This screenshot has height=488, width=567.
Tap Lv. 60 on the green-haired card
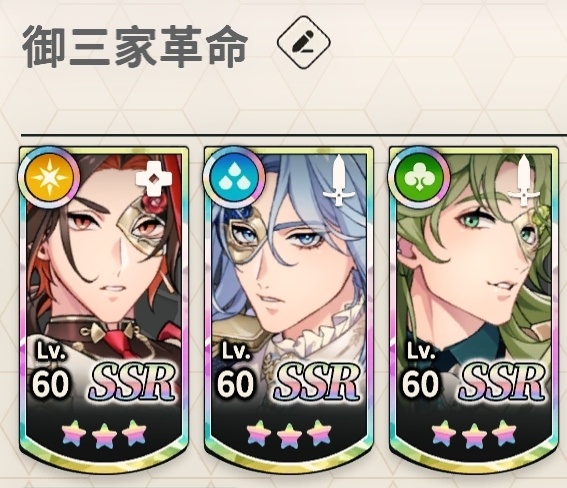(x=421, y=369)
